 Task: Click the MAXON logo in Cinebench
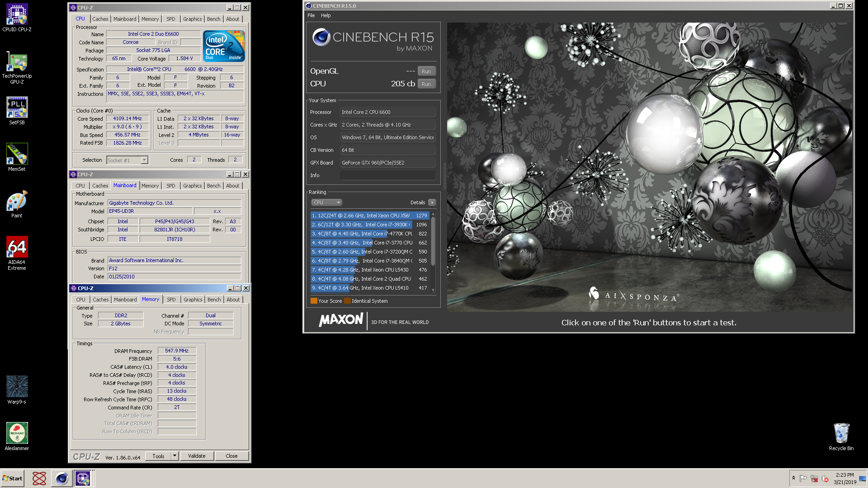[x=340, y=320]
